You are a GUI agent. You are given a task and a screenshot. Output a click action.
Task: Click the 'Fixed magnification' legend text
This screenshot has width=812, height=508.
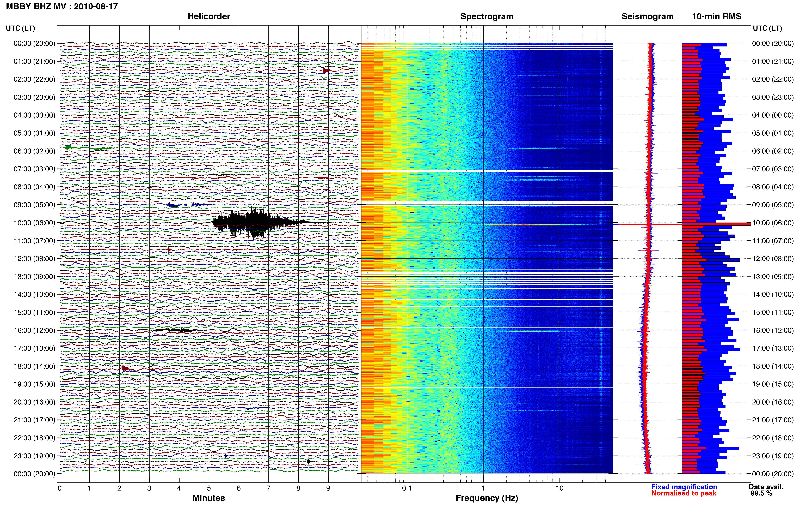[684, 487]
